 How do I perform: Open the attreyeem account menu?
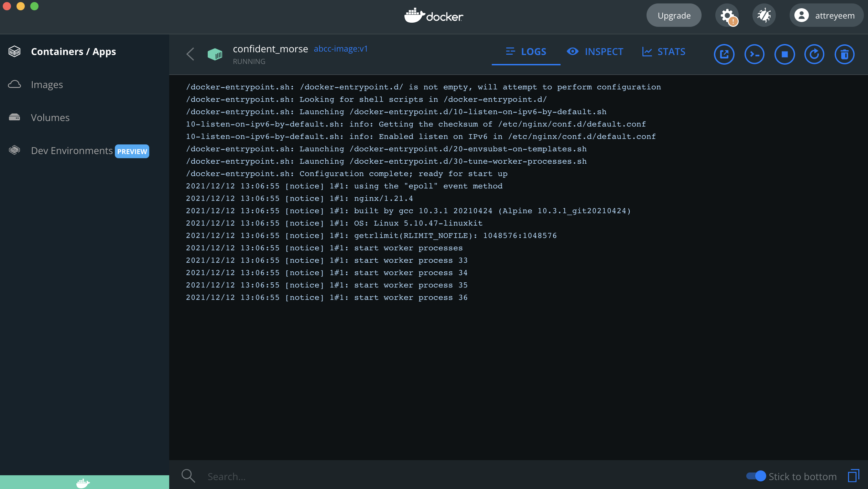(x=826, y=15)
